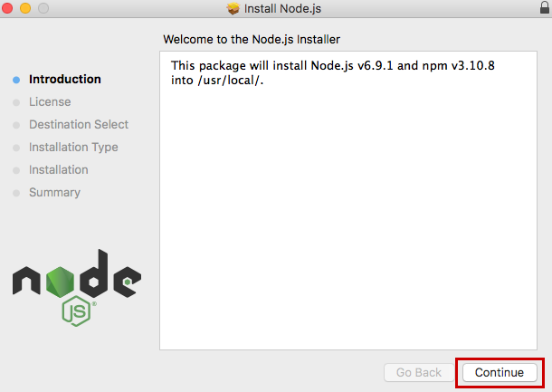This screenshot has height=392, width=552.
Task: Choose the Installation Type step
Action: point(73,148)
